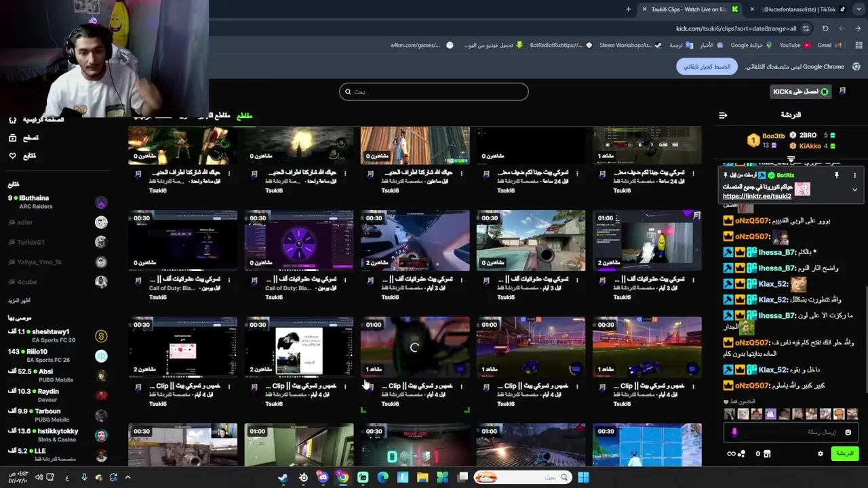
Task: Open Absi PUBG Mobile channel
Action: pos(58,375)
